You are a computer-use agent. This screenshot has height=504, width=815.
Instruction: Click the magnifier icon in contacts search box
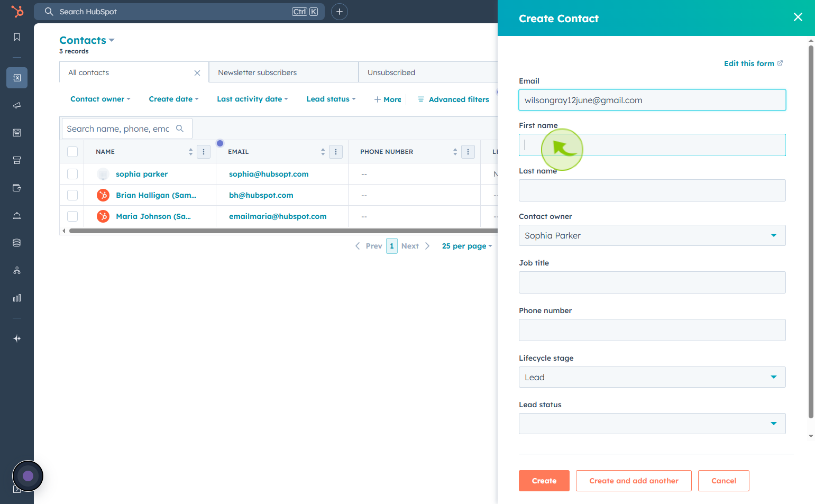click(x=180, y=129)
